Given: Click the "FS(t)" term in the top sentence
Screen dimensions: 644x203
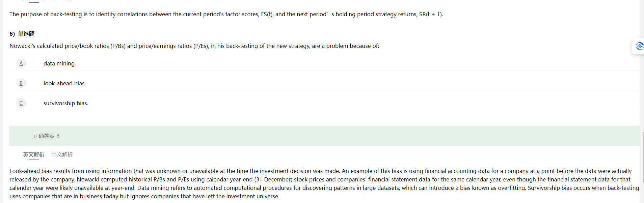Looking at the screenshot, I should coord(267,14).
